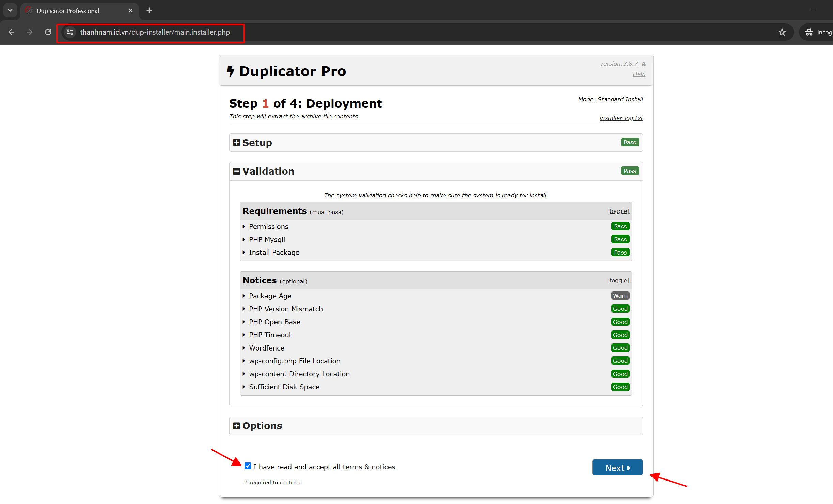Click the Duplicator Pro bolt logo
The height and width of the screenshot is (504, 833).
(x=231, y=71)
